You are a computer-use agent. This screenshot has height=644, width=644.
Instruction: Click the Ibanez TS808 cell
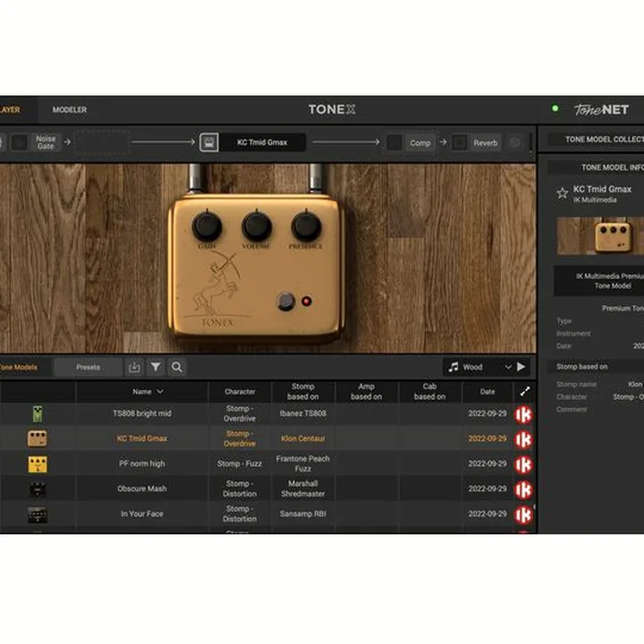point(303,413)
